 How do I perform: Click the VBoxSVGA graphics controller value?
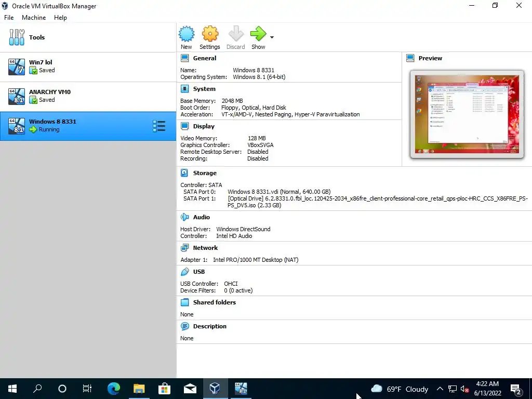(x=260, y=145)
